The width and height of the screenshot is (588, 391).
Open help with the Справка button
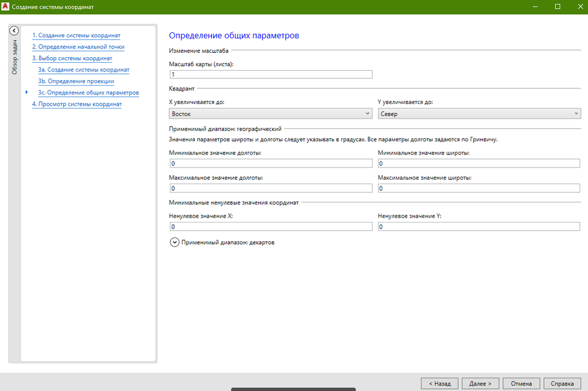(x=562, y=383)
